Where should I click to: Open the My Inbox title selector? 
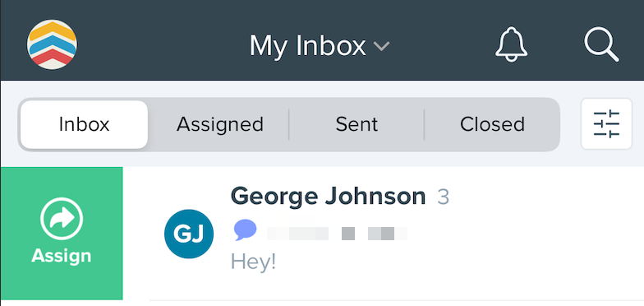[x=319, y=45]
